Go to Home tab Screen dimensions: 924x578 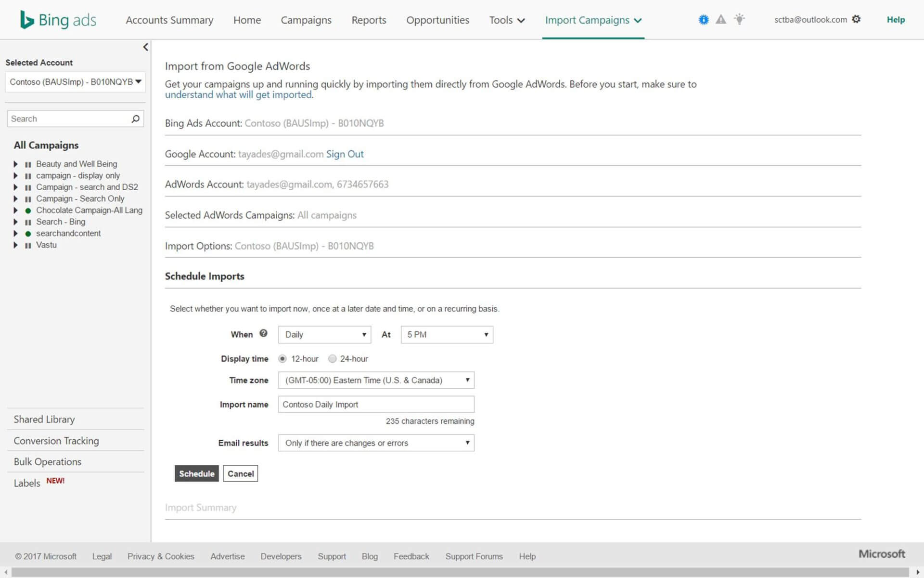(247, 20)
